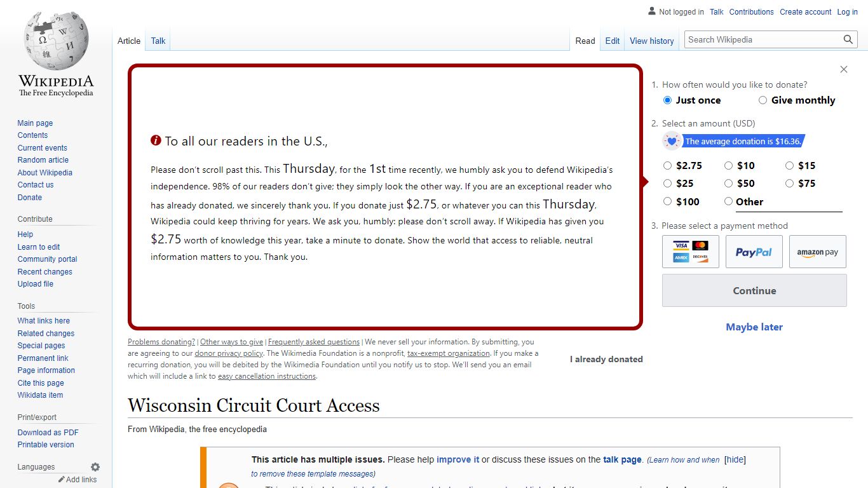868x488 pixels.
Task: Open the Edit tab
Action: 613,41
